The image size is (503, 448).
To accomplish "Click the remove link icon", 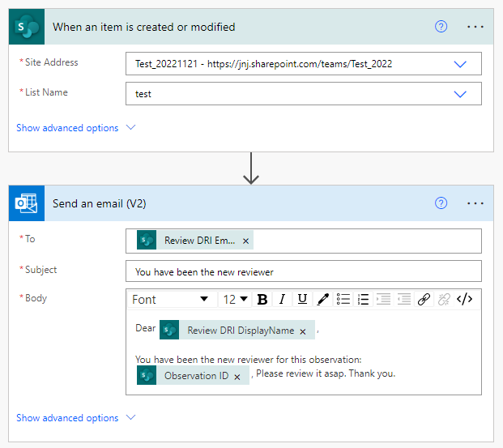I will (444, 299).
